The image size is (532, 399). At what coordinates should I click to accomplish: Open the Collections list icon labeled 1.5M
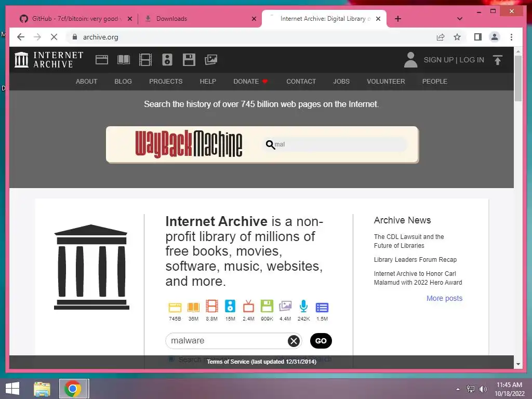tap(322, 308)
